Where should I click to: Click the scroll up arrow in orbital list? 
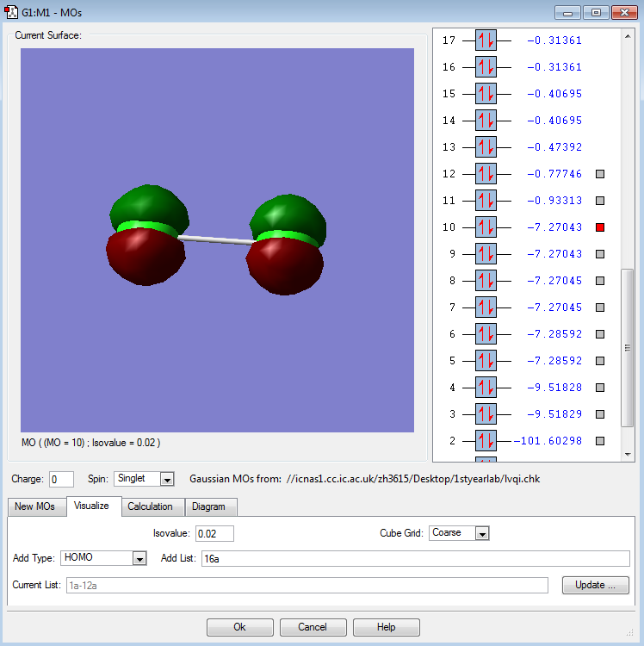click(x=628, y=37)
